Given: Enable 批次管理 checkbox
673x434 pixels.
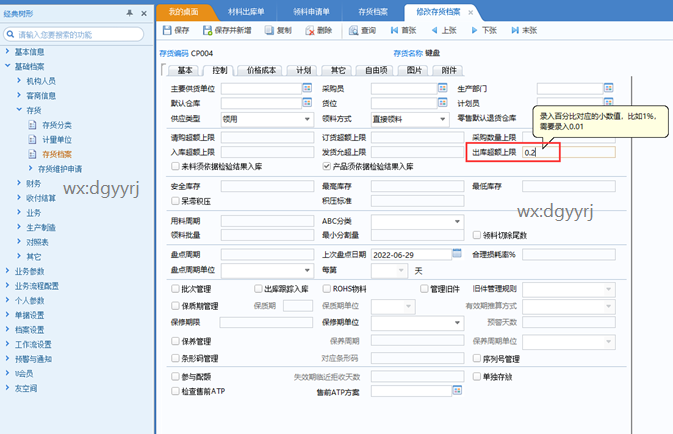Looking at the screenshot, I should click(175, 288).
